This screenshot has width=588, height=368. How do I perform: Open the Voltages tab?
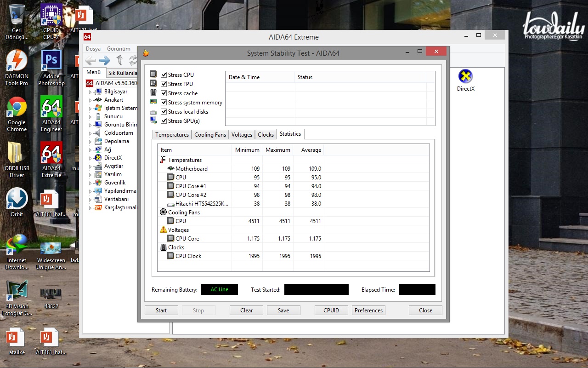[242, 135]
